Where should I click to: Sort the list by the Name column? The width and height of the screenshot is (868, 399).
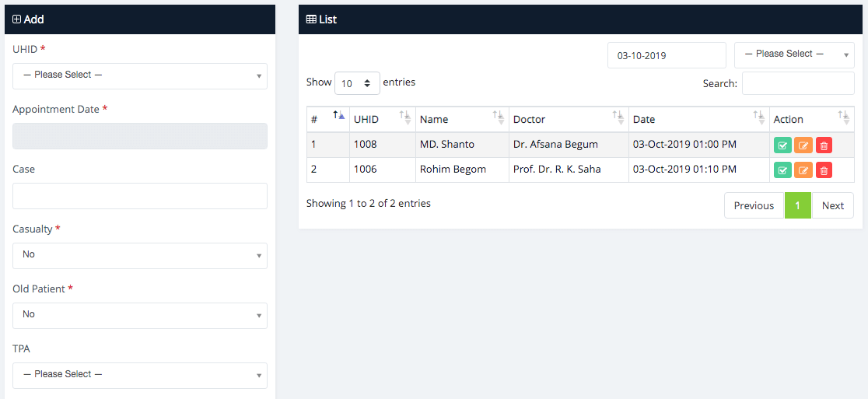click(462, 119)
